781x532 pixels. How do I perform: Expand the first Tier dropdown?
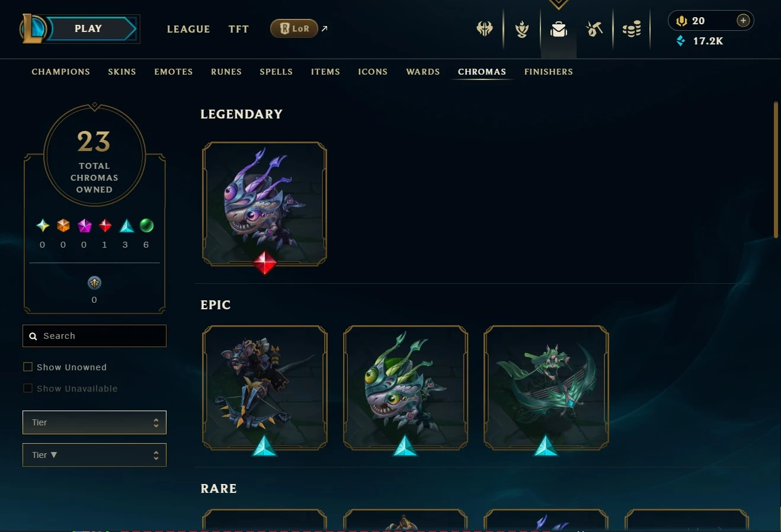(x=94, y=422)
